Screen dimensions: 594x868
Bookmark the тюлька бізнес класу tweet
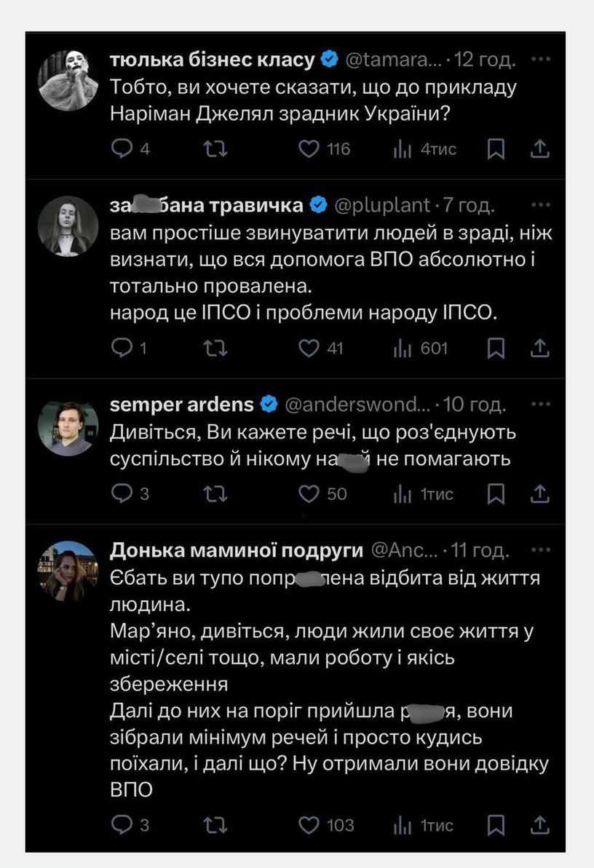[496, 149]
